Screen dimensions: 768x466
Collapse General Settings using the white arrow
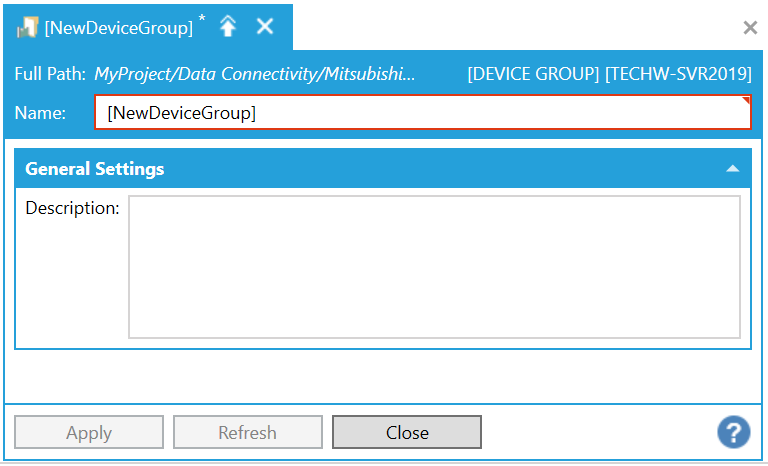(733, 169)
